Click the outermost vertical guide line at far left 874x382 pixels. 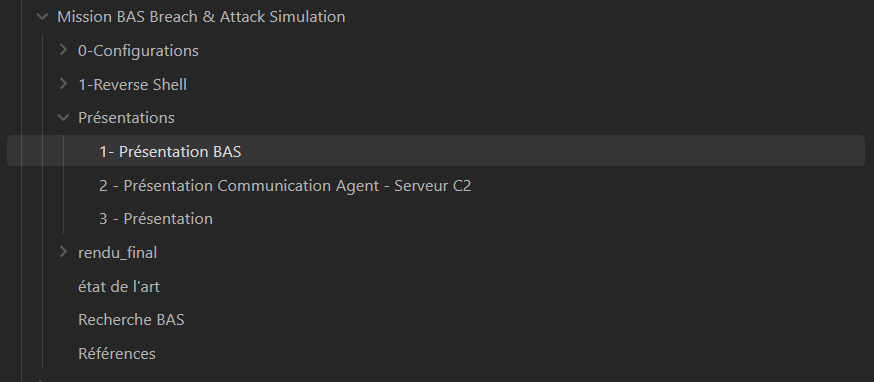[x=21, y=191]
